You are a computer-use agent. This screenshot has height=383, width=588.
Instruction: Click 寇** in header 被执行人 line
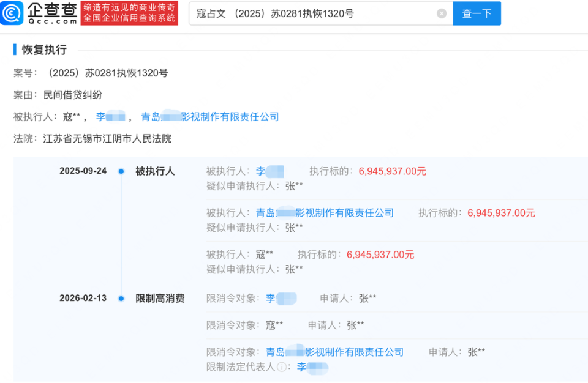point(72,116)
